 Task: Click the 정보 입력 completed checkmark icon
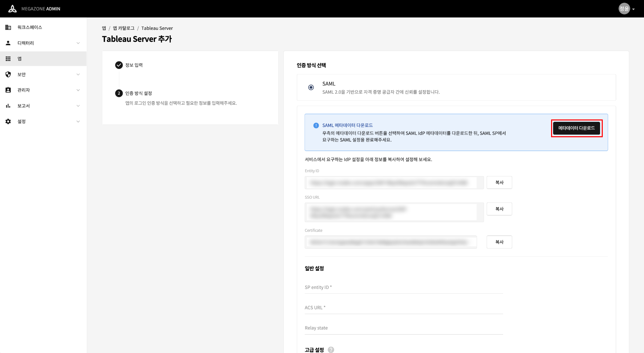coord(119,65)
